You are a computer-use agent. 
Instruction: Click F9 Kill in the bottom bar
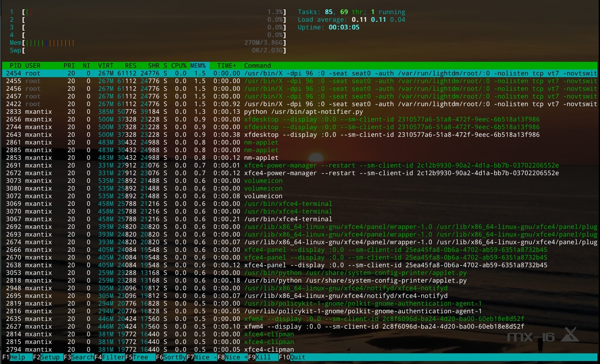(x=263, y=357)
